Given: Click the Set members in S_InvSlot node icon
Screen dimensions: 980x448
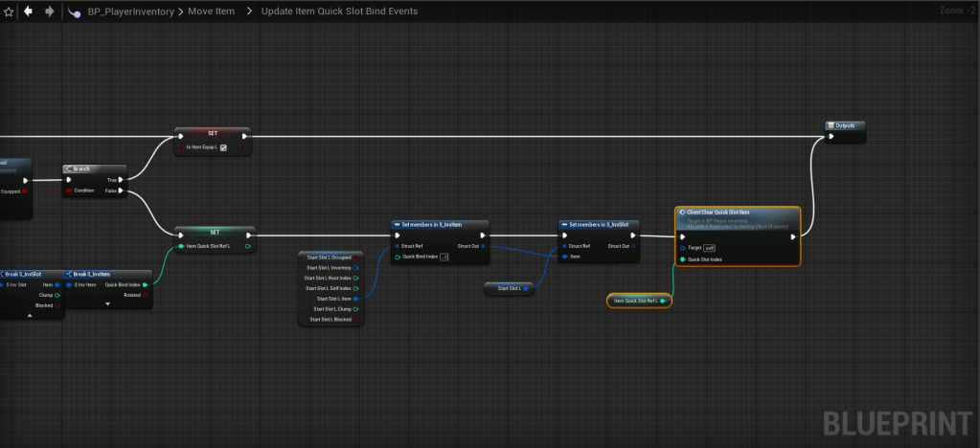Looking at the screenshot, I should coord(564,225).
